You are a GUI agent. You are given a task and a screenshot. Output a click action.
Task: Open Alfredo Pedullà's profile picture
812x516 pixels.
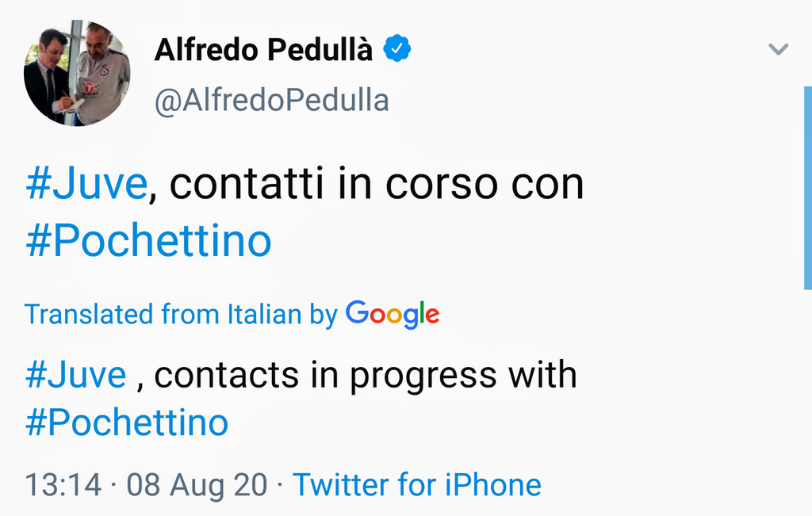pos(77,73)
